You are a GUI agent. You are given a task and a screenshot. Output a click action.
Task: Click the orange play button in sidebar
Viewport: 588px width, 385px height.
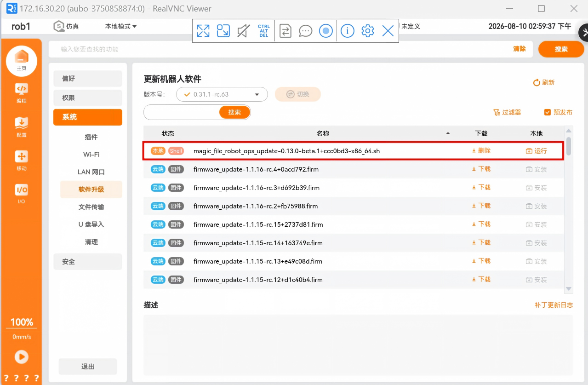pos(21,356)
